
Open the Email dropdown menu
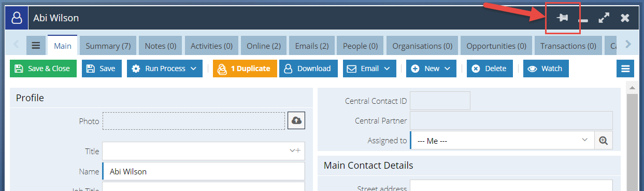pos(369,69)
